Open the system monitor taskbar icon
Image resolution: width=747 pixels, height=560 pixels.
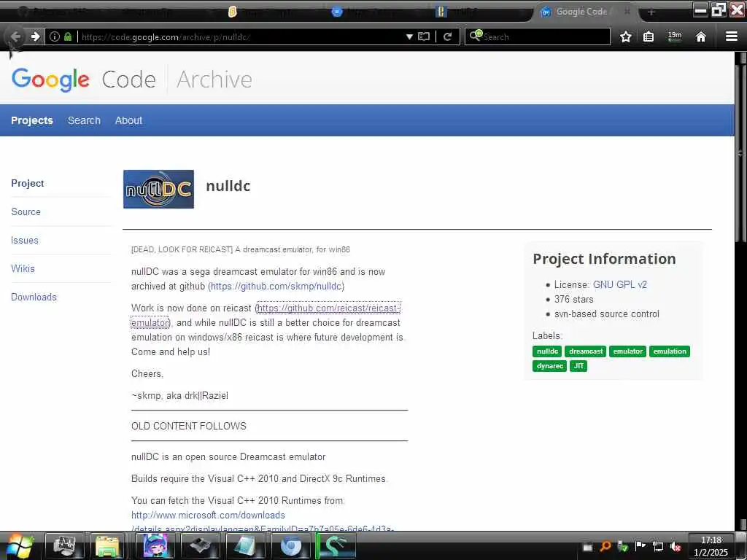point(64,545)
